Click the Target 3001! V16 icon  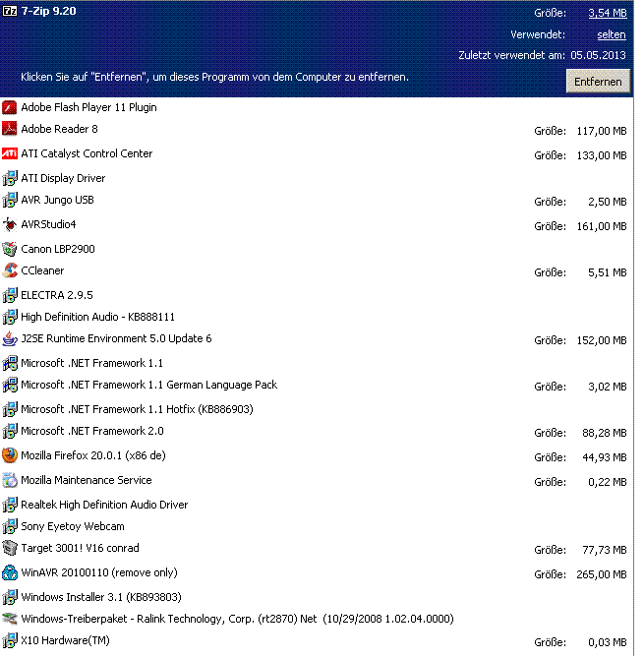9,548
